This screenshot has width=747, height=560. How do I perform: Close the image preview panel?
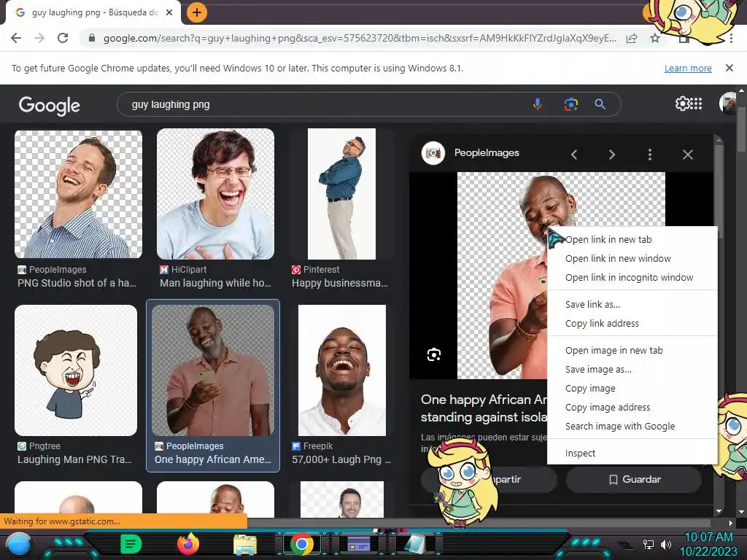[687, 155]
